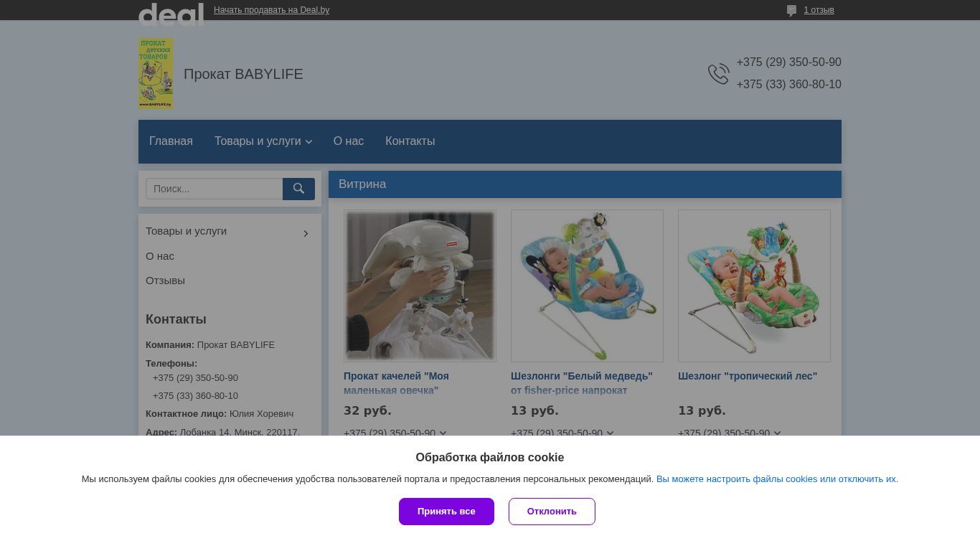This screenshot has height=551, width=980.
Task: Click the Витрина section heading
Action: pos(362,184)
